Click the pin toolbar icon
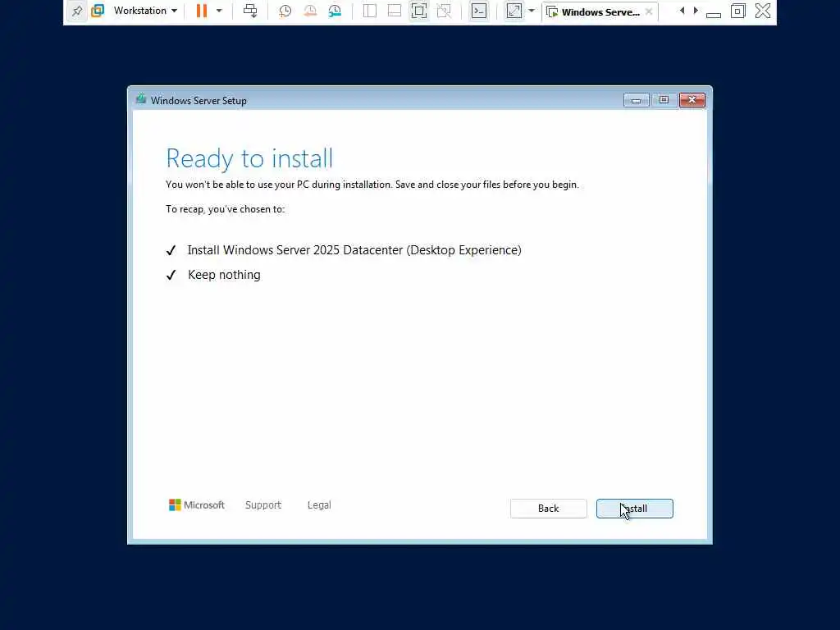Screen dimensions: 840x630 [77, 11]
